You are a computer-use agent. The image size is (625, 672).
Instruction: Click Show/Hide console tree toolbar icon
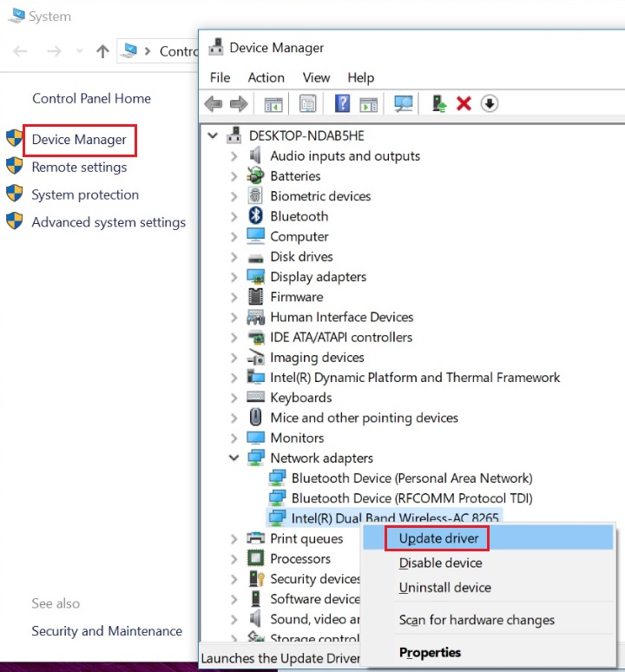(273, 103)
